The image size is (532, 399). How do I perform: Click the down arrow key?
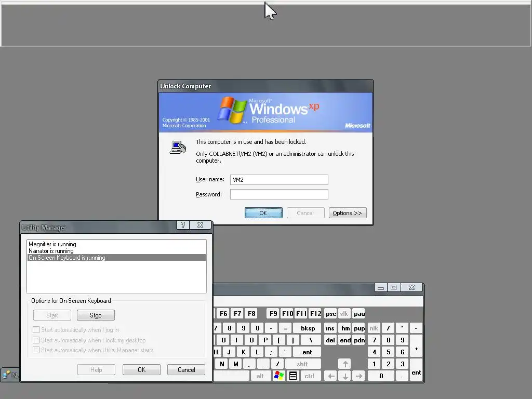click(345, 376)
